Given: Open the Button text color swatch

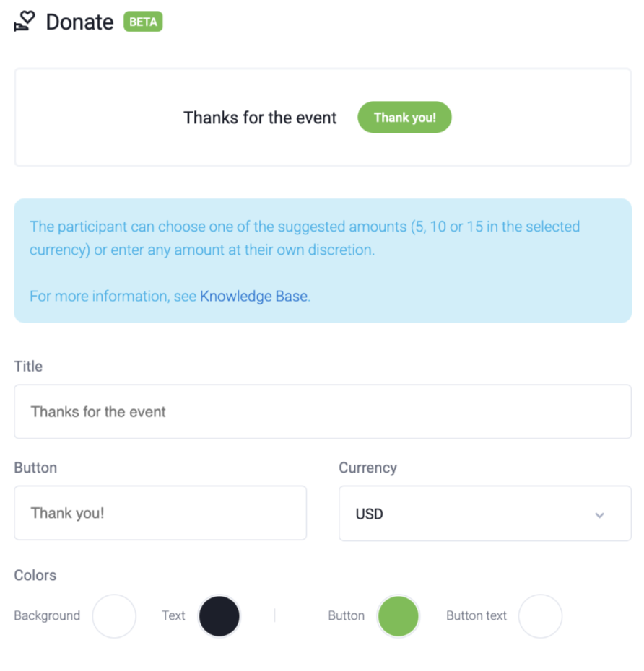Looking at the screenshot, I should 540,616.
